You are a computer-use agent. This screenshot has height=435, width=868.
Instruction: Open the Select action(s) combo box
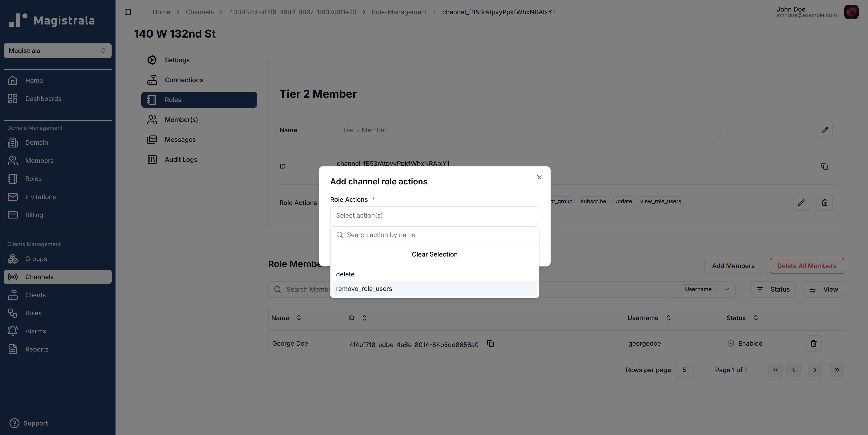coord(434,216)
